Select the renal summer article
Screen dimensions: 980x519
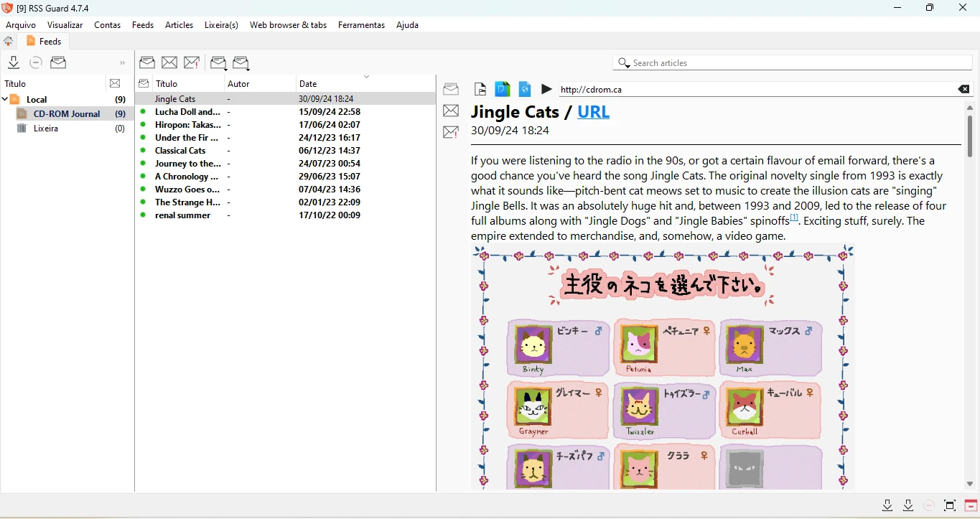[x=286, y=215]
